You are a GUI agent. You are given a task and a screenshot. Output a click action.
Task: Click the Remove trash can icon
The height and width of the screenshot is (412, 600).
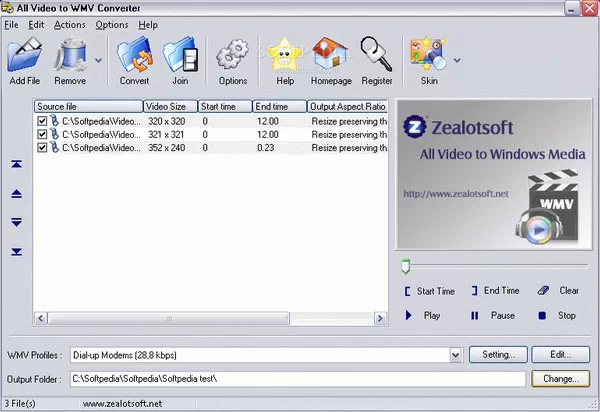[x=71, y=54]
